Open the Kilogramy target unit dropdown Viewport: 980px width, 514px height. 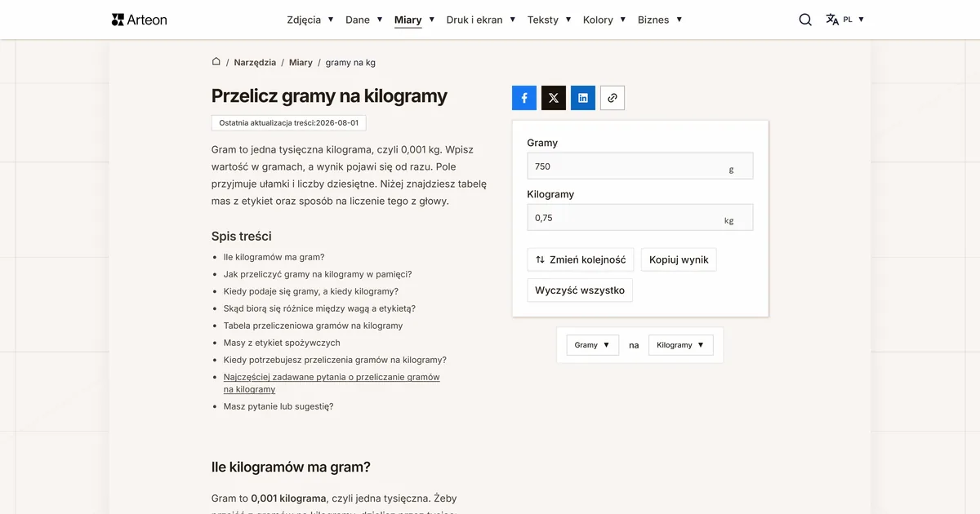pos(681,345)
